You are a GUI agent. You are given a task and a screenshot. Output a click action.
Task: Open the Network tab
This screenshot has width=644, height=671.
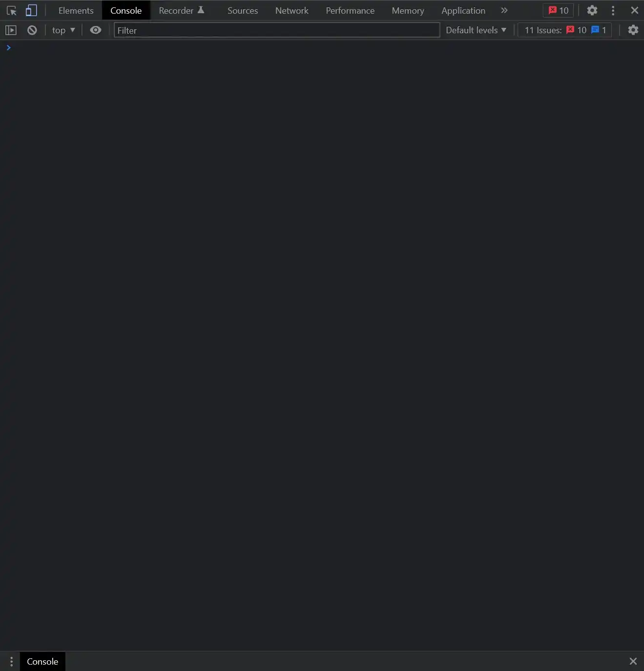[x=291, y=10]
